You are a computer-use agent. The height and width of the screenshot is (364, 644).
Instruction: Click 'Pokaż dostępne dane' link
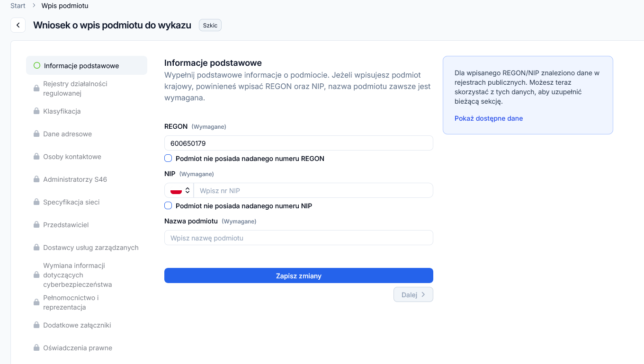click(488, 118)
